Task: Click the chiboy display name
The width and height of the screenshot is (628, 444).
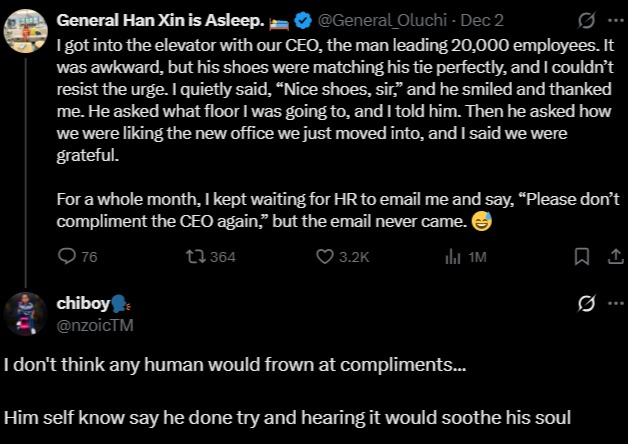Action: [x=86, y=303]
